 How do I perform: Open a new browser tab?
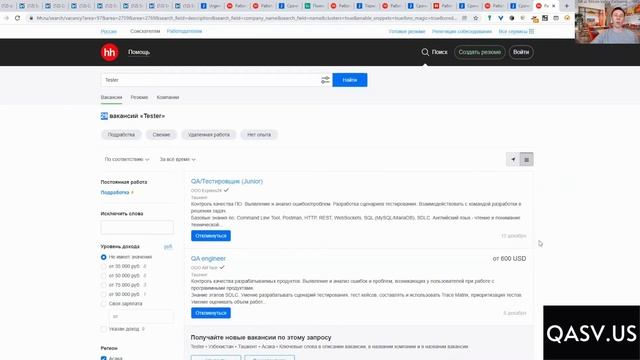567,6
